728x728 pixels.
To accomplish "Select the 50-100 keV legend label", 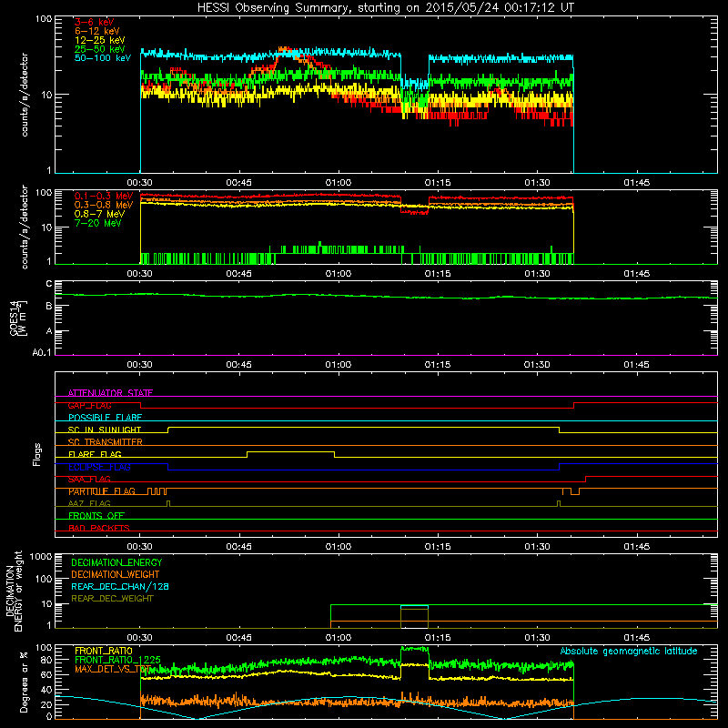I will (103, 58).
